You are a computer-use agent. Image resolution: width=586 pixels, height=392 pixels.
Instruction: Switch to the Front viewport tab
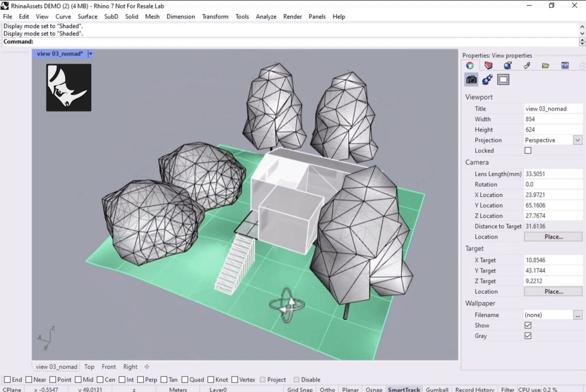pos(109,367)
